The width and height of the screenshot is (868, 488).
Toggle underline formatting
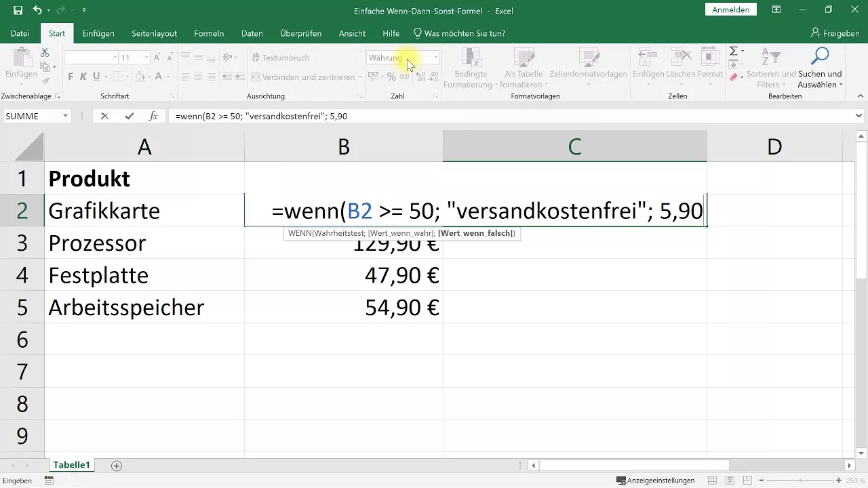pyautogui.click(x=95, y=77)
